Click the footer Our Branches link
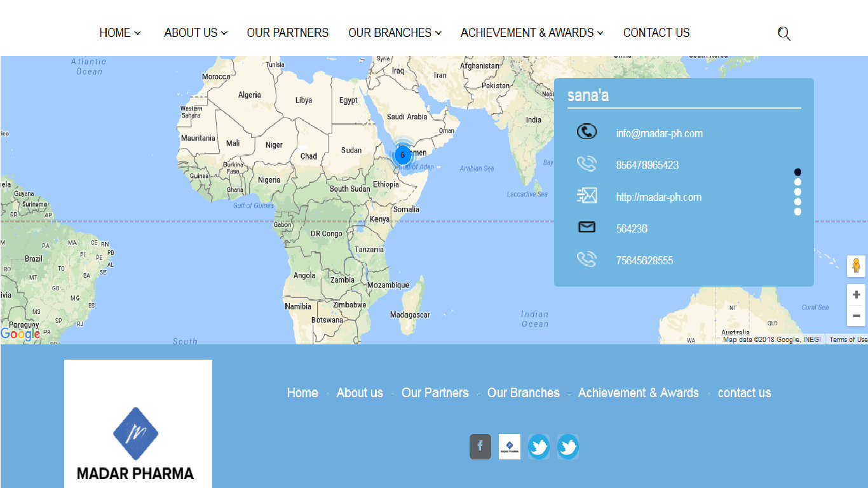This screenshot has width=868, height=488. (x=524, y=393)
